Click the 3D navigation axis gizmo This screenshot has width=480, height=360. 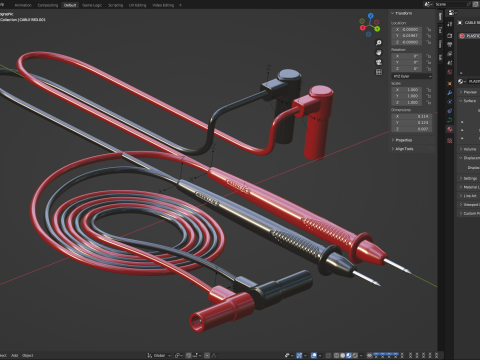coord(370,25)
